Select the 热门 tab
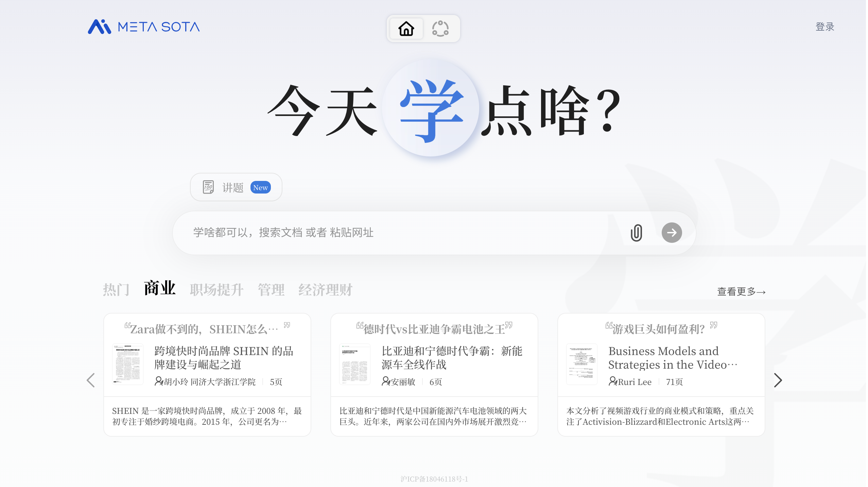868x487 pixels. pos(116,290)
